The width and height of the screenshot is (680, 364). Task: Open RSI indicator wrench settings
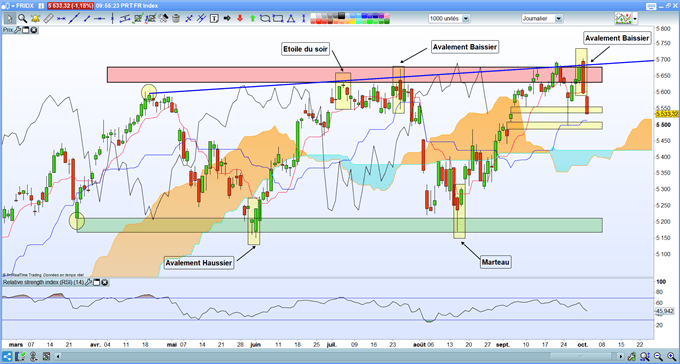pos(88,282)
